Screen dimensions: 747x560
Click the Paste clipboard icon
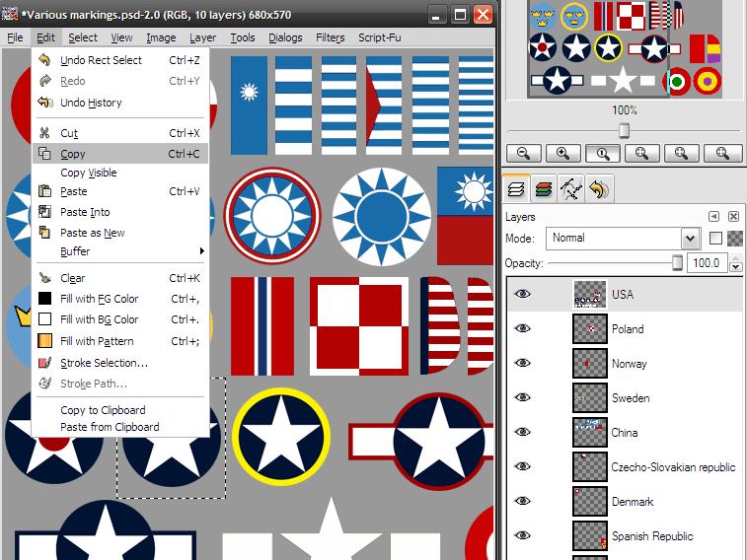click(44, 191)
